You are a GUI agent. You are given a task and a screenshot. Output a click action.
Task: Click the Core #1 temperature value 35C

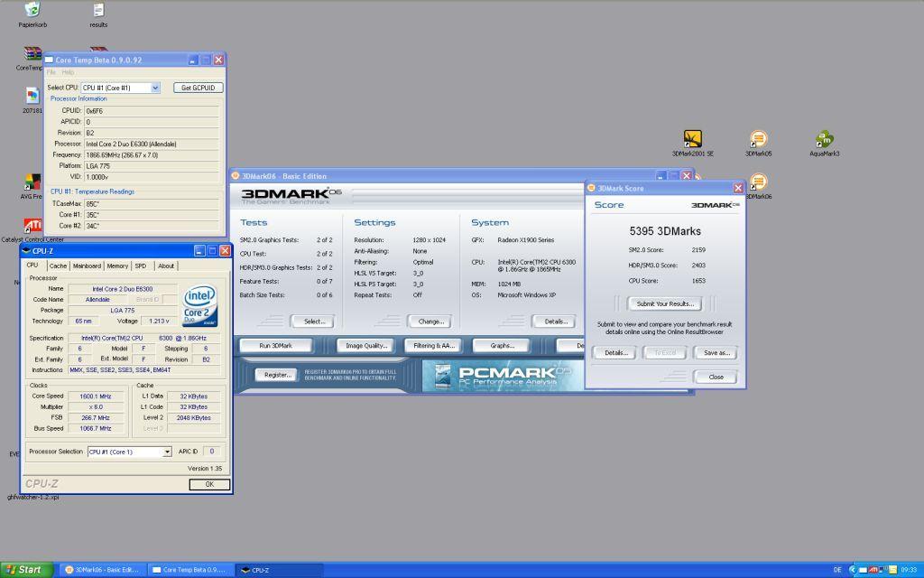pyautogui.click(x=152, y=215)
